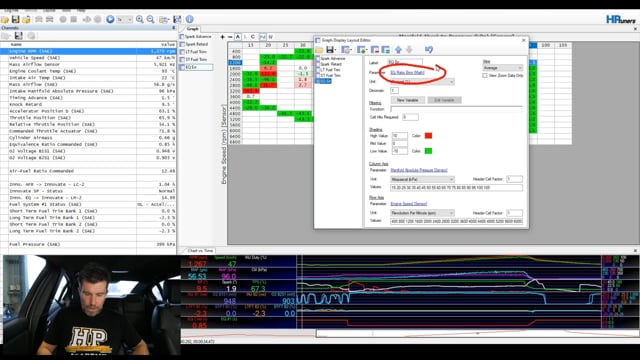Start playback with blue play button

(110, 19)
